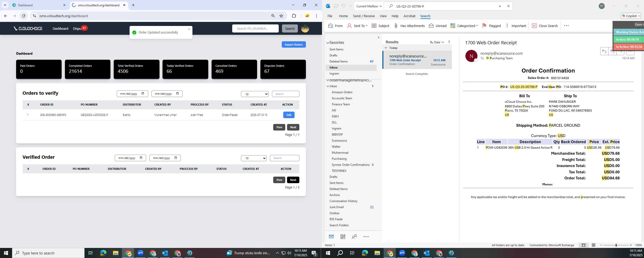Select the 1700 Web Order Receipt email
The width and height of the screenshot is (644, 258).
click(417, 60)
